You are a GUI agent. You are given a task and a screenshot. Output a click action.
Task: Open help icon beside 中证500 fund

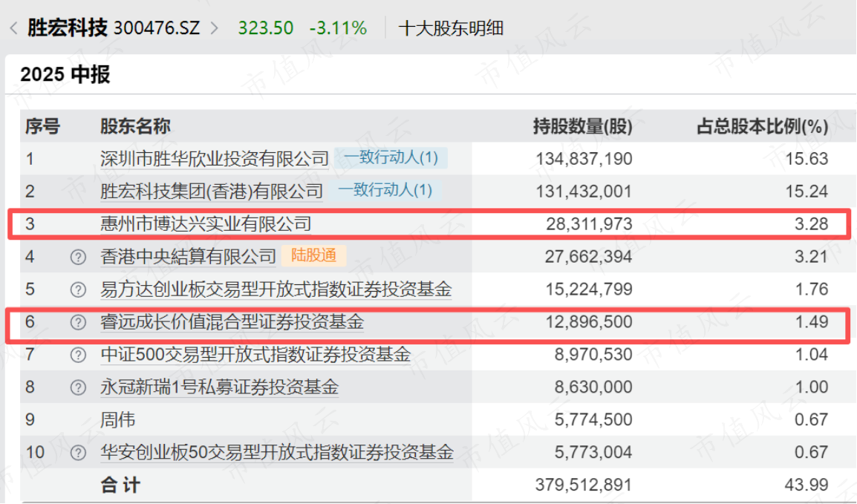pos(78,355)
